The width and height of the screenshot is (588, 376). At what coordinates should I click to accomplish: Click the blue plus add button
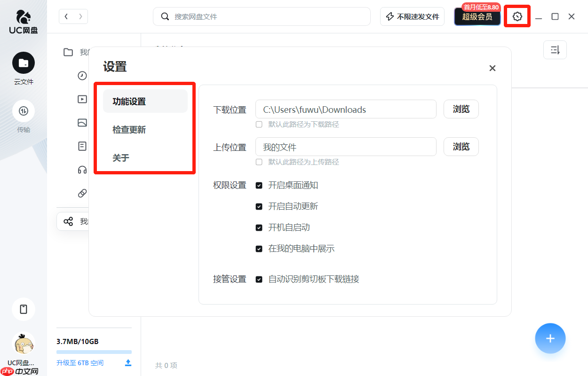pos(550,338)
